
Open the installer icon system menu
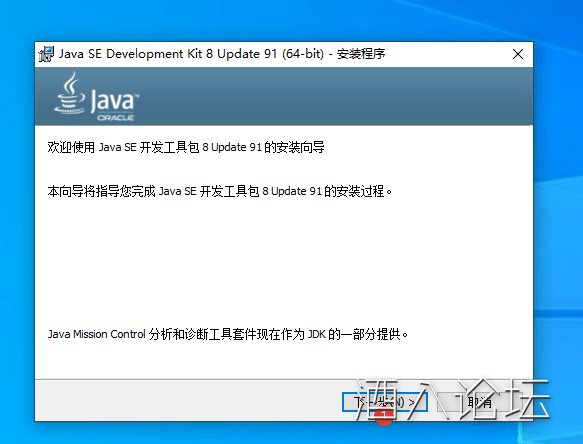pyautogui.click(x=46, y=54)
